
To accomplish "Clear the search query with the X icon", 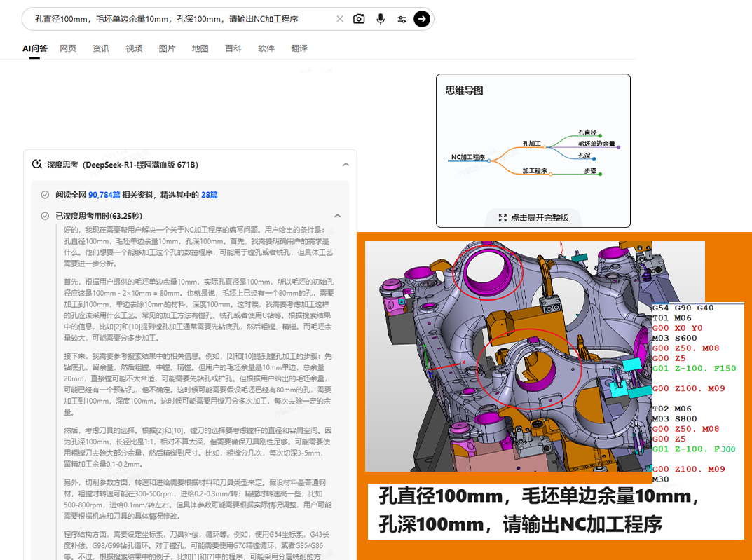I will [340, 19].
